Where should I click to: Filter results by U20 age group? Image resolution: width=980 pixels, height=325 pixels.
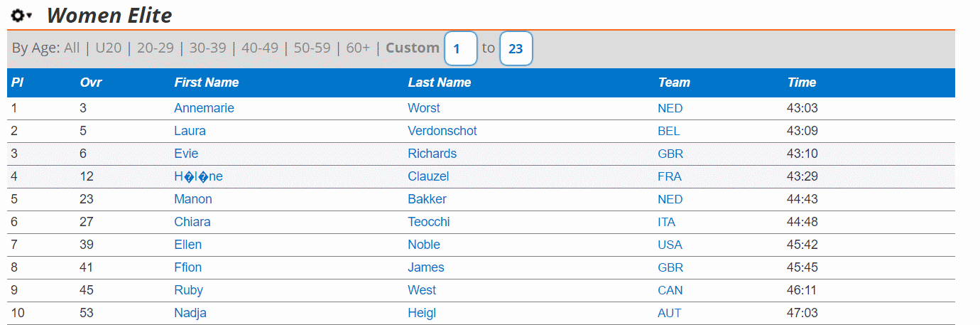point(109,48)
